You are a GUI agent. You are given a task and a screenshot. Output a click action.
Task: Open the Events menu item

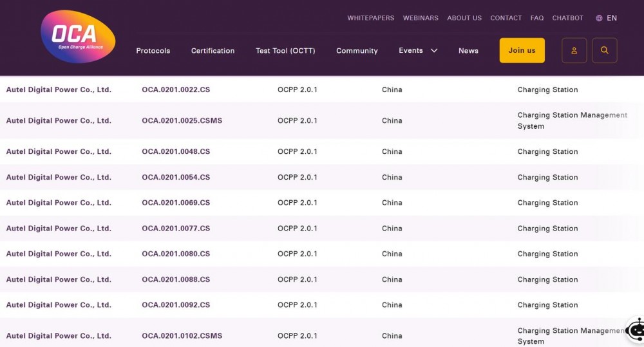pos(411,50)
